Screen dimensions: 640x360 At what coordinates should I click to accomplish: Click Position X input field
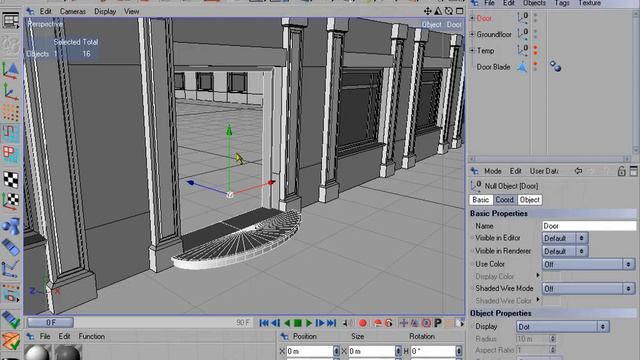pyautogui.click(x=310, y=351)
